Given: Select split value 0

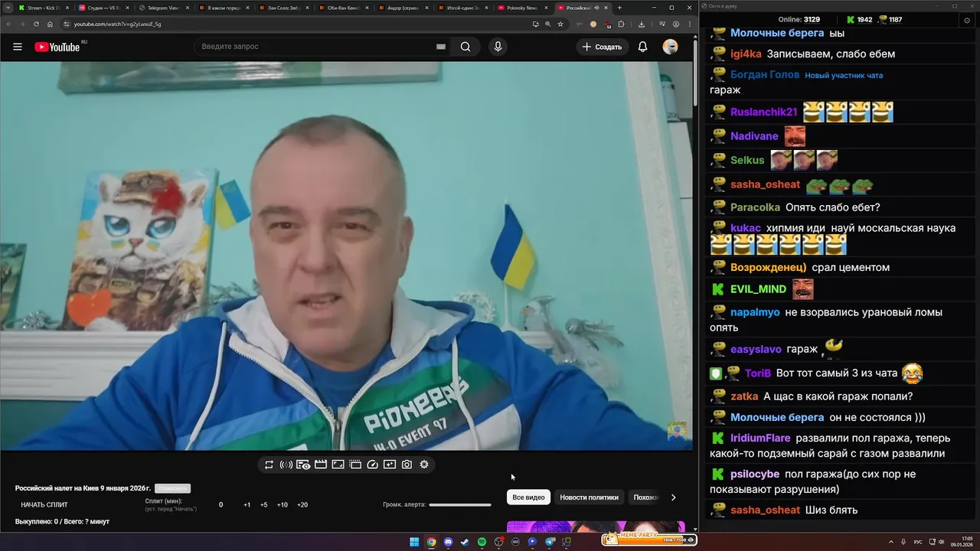Looking at the screenshot, I should pos(221,505).
